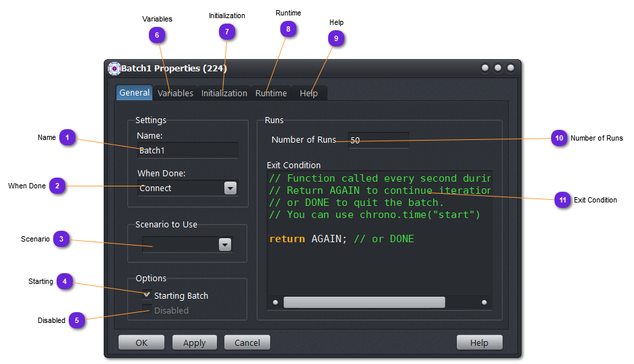Click the Batch1 Properties title bar app icon

click(x=114, y=68)
